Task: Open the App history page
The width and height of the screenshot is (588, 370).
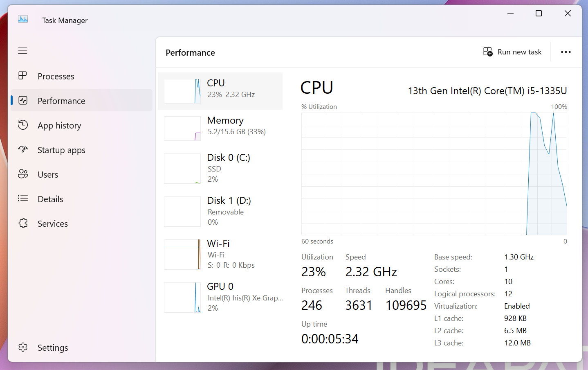Action: pyautogui.click(x=81, y=125)
